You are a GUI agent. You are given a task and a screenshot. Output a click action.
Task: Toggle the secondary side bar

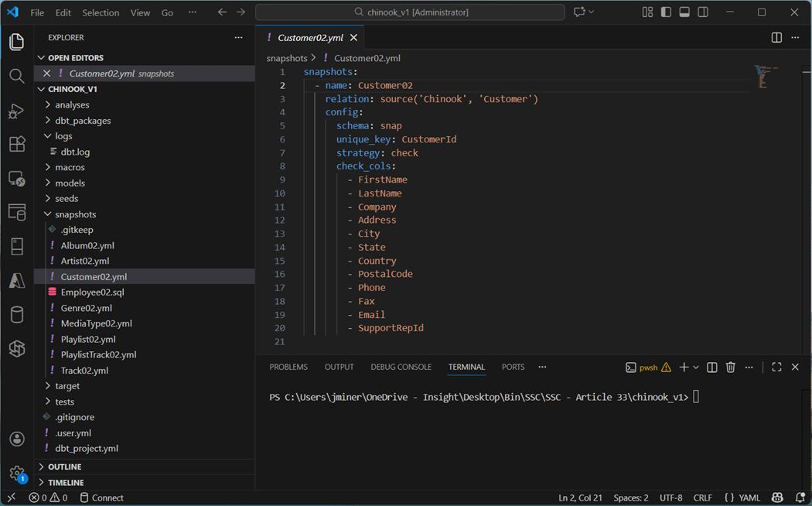click(703, 12)
